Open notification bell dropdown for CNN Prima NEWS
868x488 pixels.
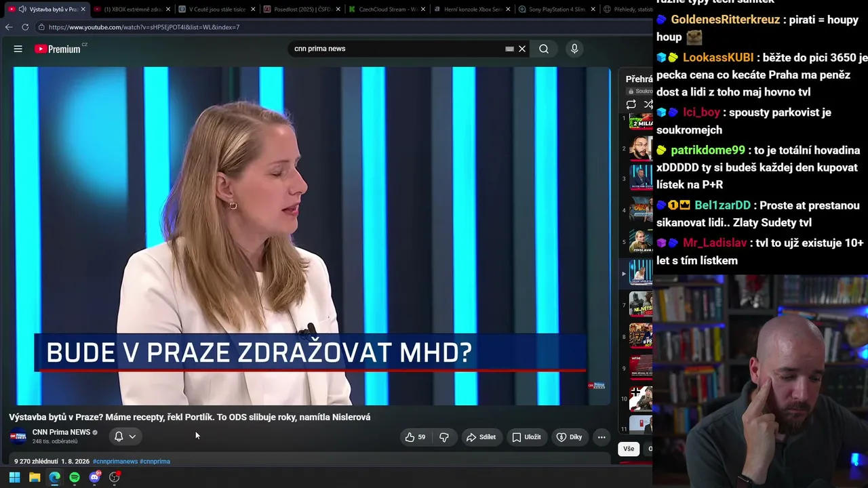pyautogui.click(x=125, y=436)
